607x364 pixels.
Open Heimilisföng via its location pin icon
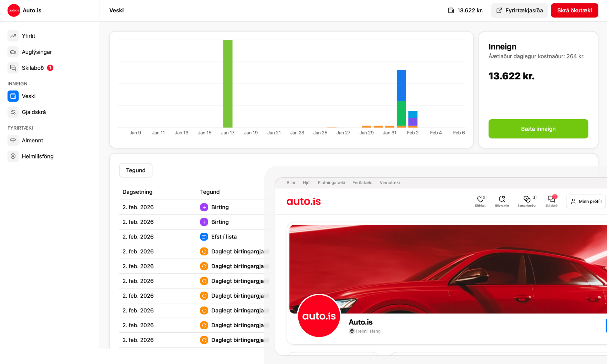pos(13,156)
